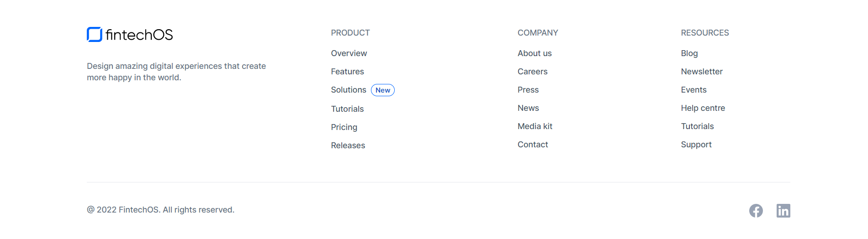868x239 pixels.
Task: Open the LinkedIn social icon
Action: pyautogui.click(x=783, y=211)
